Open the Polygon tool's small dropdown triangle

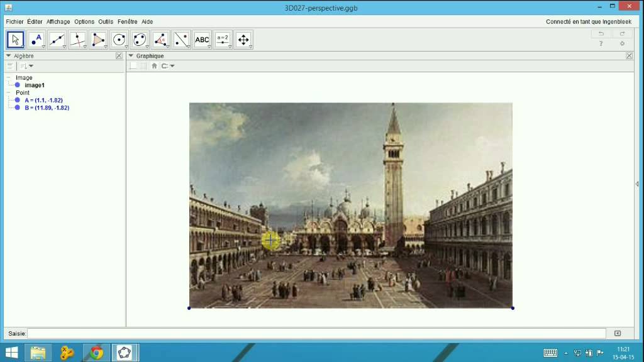[106, 47]
